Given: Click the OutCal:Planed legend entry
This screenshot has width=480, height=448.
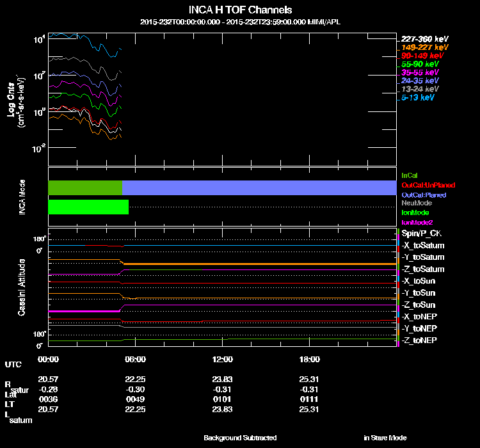Looking at the screenshot, I should pos(424,195).
